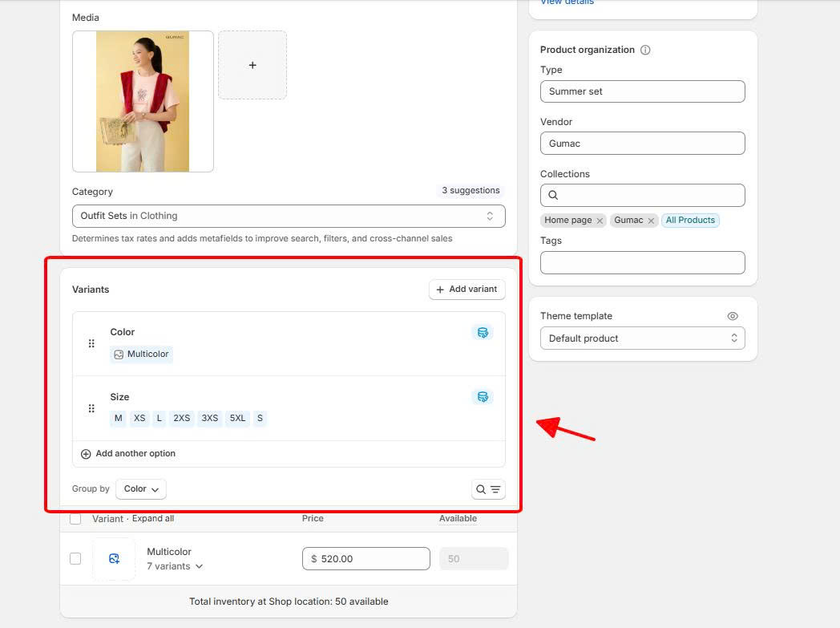Screen dimensions: 840x628
Task: Click the eye preview toggle beside Theme template
Action: click(x=732, y=315)
